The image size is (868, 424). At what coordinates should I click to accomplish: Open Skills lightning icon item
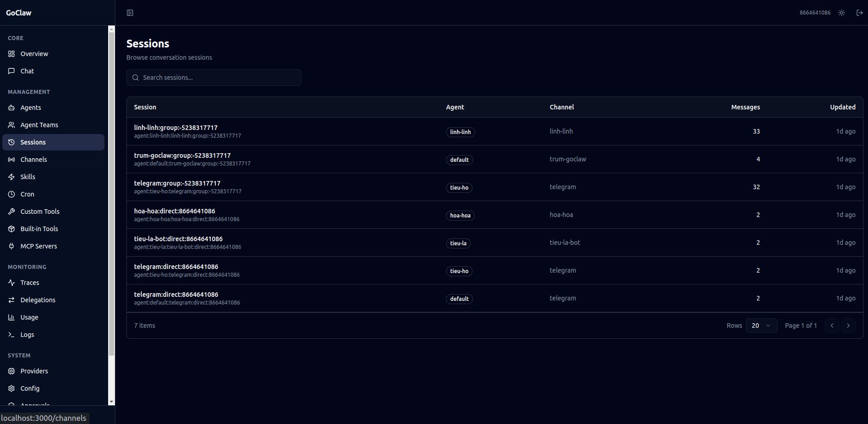pyautogui.click(x=12, y=177)
